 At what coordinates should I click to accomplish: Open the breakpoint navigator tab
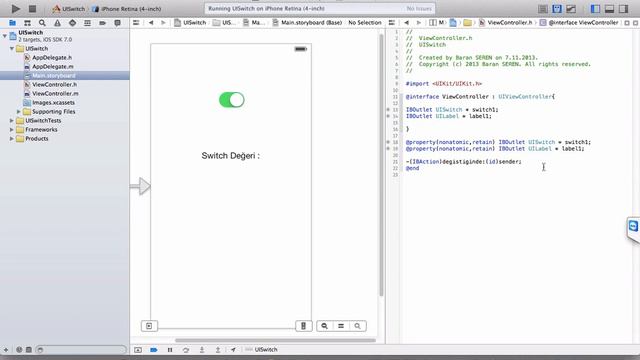(102, 23)
